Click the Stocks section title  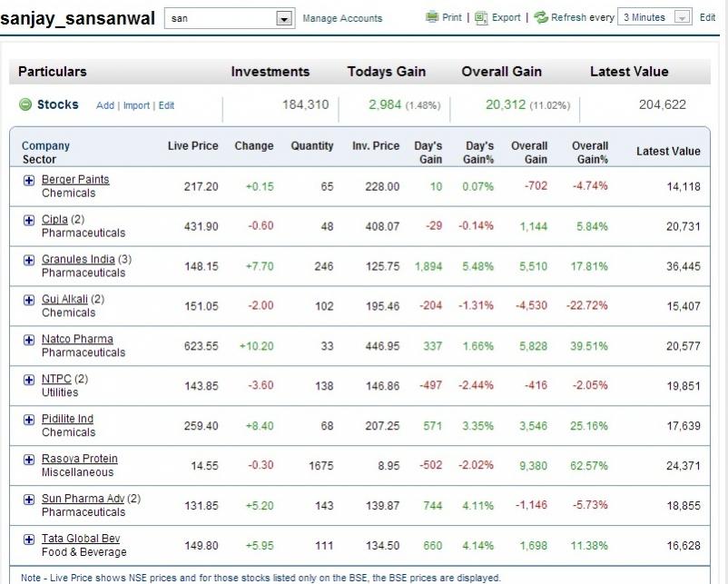(58, 104)
